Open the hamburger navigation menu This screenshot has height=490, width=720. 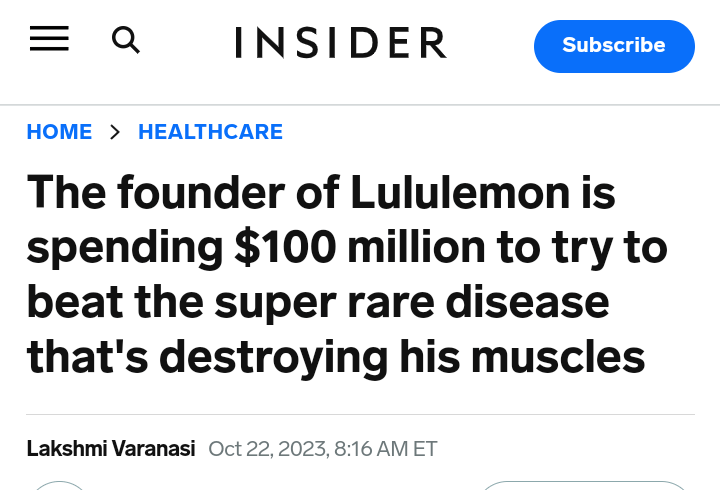point(49,40)
